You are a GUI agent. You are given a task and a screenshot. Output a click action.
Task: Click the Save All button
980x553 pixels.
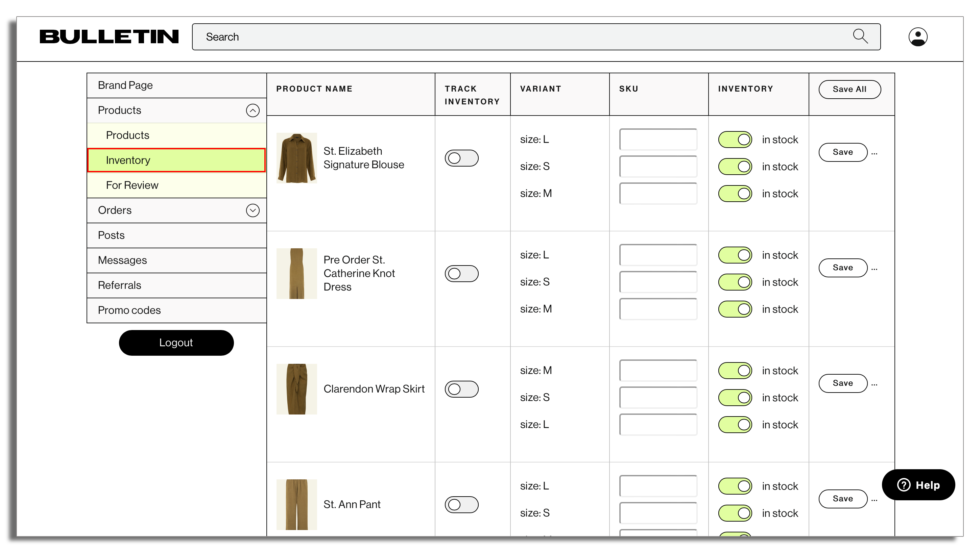pyautogui.click(x=849, y=89)
